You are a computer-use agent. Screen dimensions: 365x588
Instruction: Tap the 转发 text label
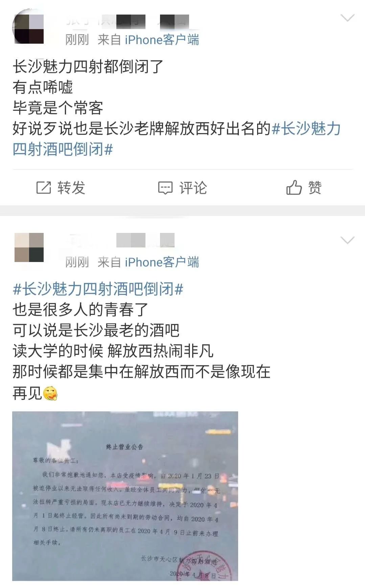point(71,188)
